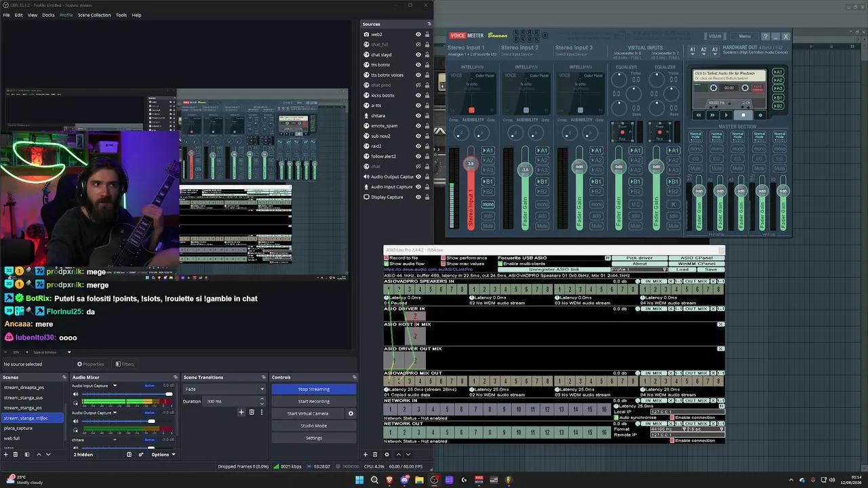Viewport: 868px width, 488px height.
Task: Open Audio Output Capture mixer menu arrow
Action: pyautogui.click(x=115, y=413)
